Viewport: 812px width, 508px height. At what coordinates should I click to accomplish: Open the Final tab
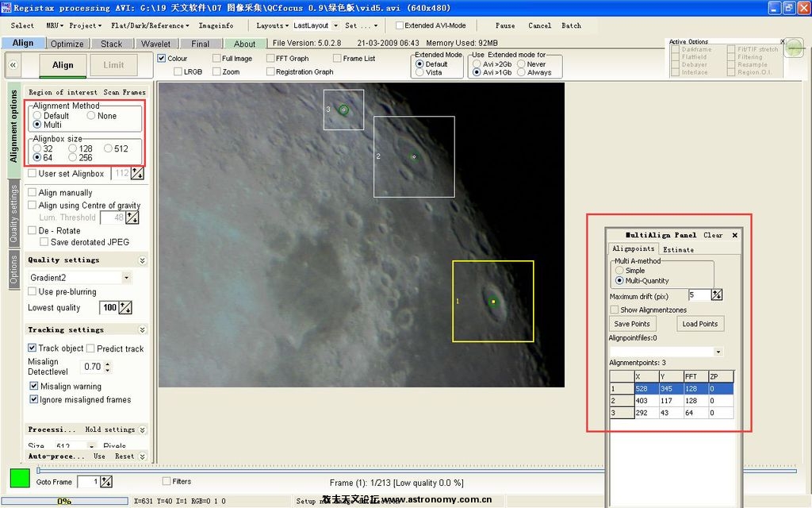click(x=201, y=44)
